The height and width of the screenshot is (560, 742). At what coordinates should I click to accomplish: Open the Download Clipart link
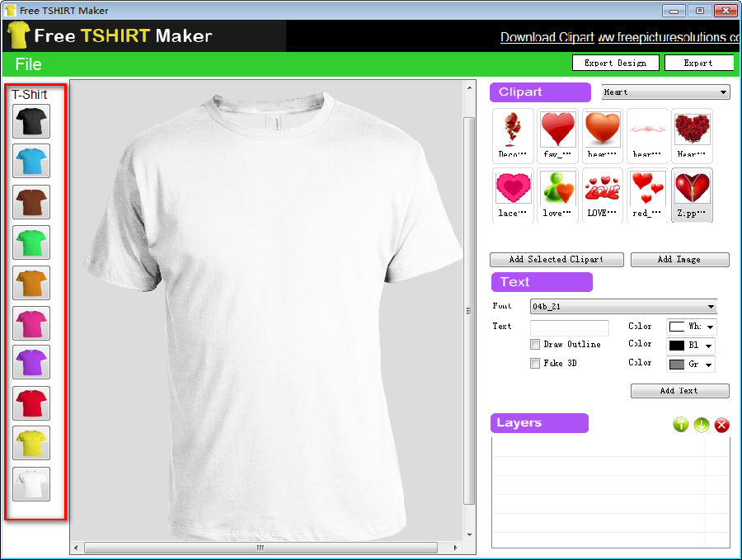pyautogui.click(x=547, y=37)
